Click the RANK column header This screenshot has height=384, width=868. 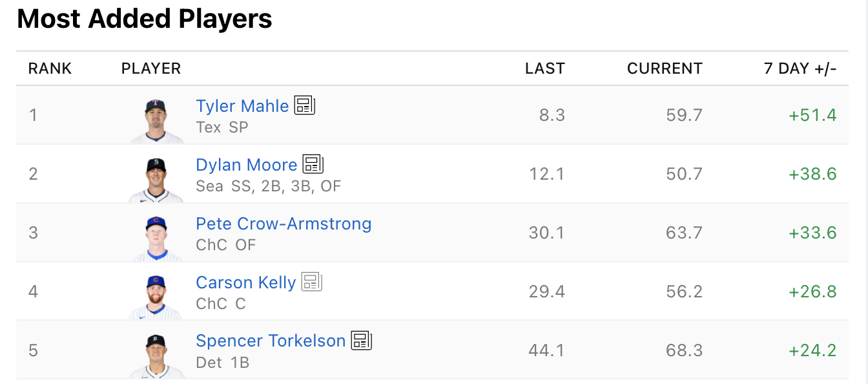[x=50, y=69]
